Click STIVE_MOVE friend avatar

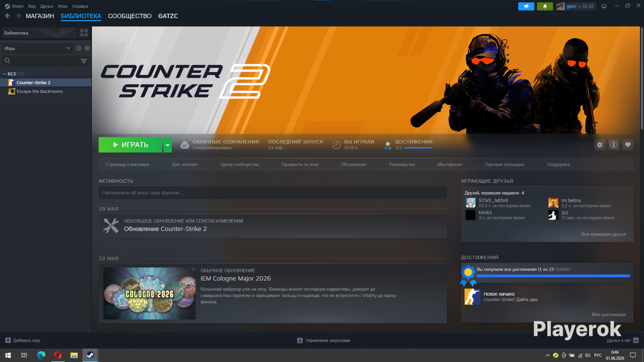(x=471, y=203)
